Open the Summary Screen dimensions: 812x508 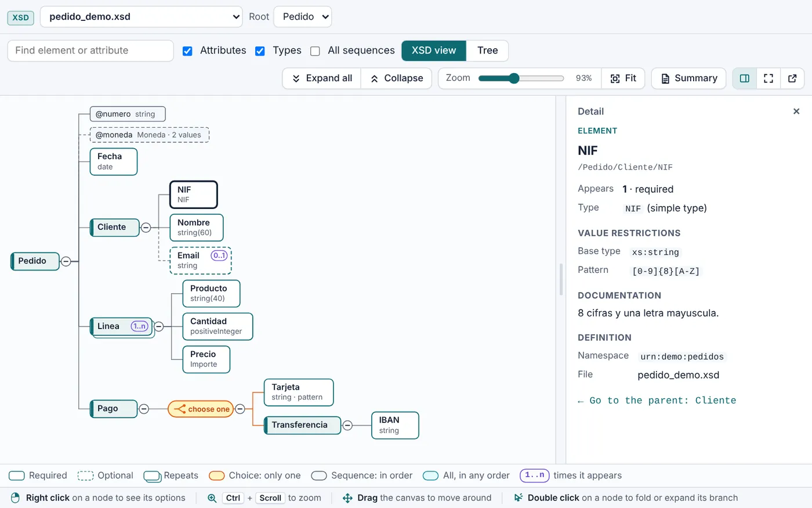689,78
